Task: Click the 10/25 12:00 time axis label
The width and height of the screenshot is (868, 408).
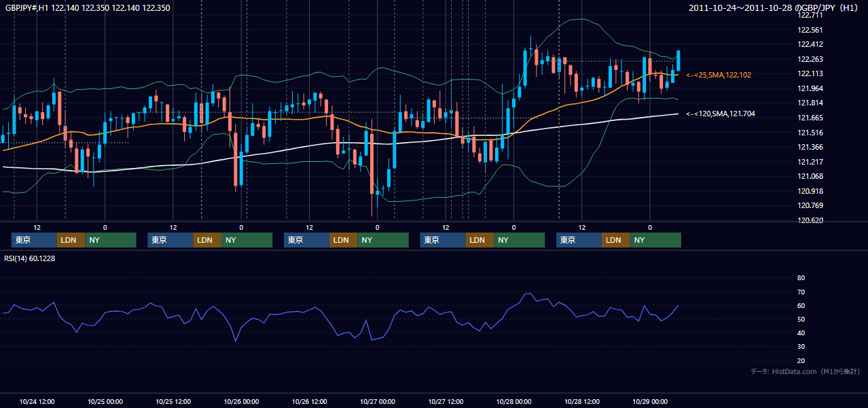Action: [173, 401]
